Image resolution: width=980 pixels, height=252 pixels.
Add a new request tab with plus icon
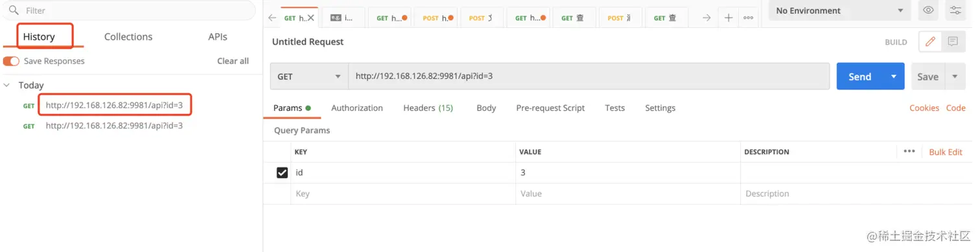click(728, 18)
